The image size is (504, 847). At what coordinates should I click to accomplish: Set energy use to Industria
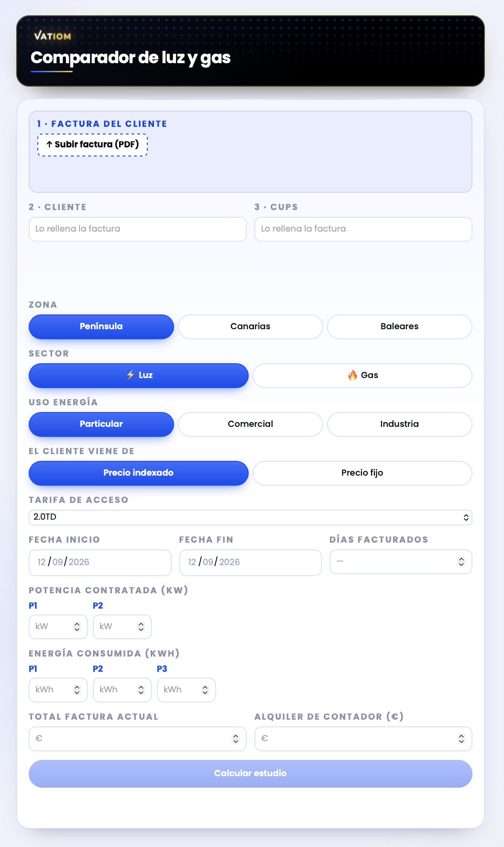pyautogui.click(x=400, y=424)
